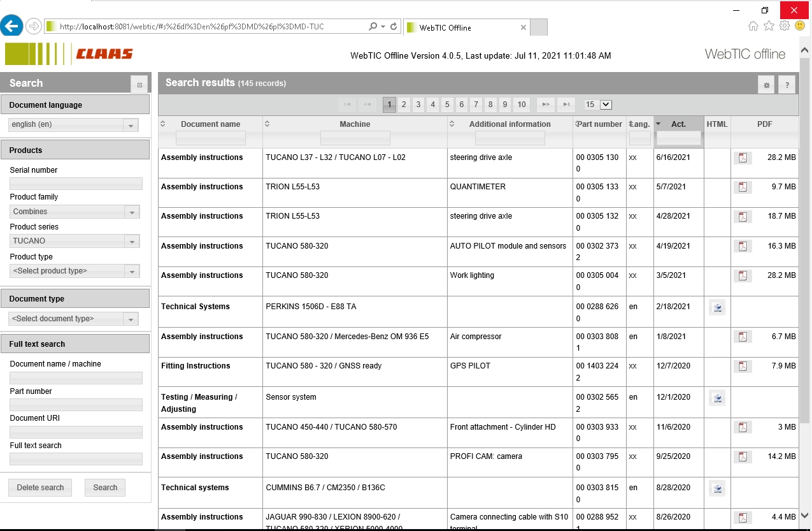Open Product series TUCANO dropdown
Viewport: 812px width, 531px height.
point(75,241)
